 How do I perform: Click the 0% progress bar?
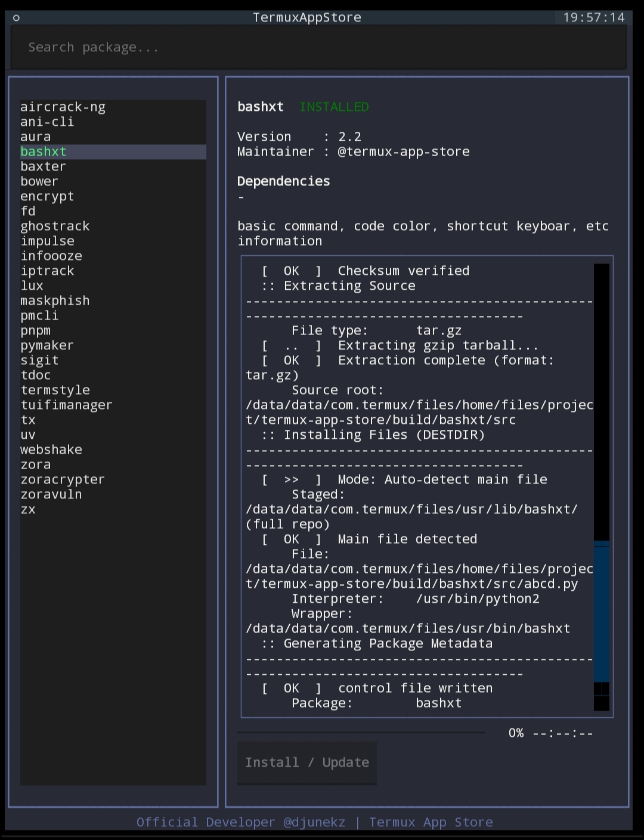(361, 733)
